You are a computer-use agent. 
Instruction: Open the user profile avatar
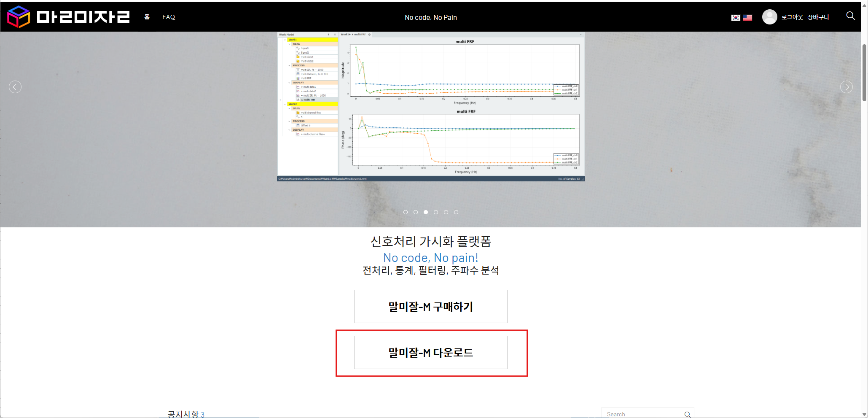pyautogui.click(x=769, y=17)
